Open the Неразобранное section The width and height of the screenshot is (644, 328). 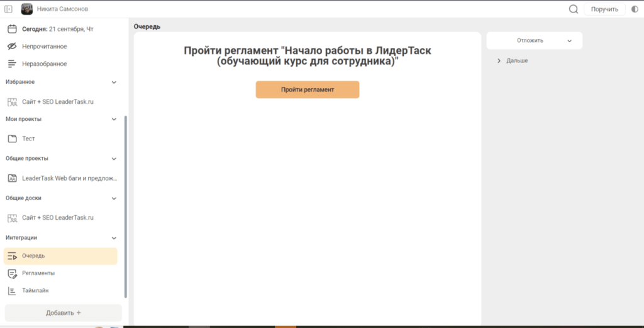click(x=45, y=64)
